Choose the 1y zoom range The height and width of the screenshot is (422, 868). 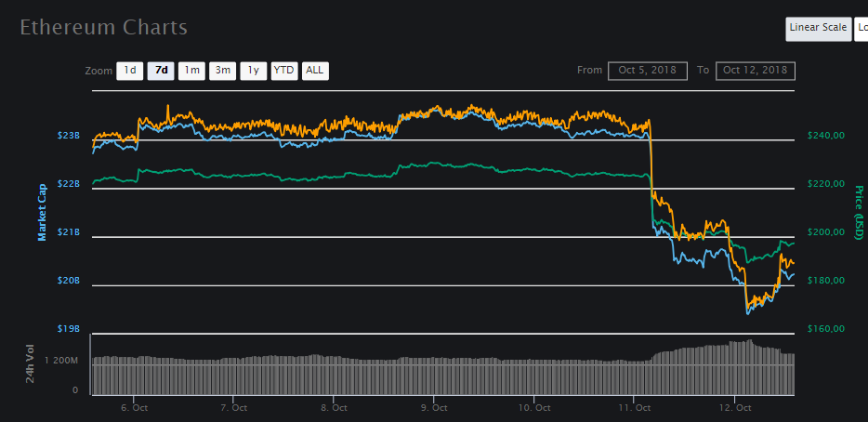(x=254, y=71)
